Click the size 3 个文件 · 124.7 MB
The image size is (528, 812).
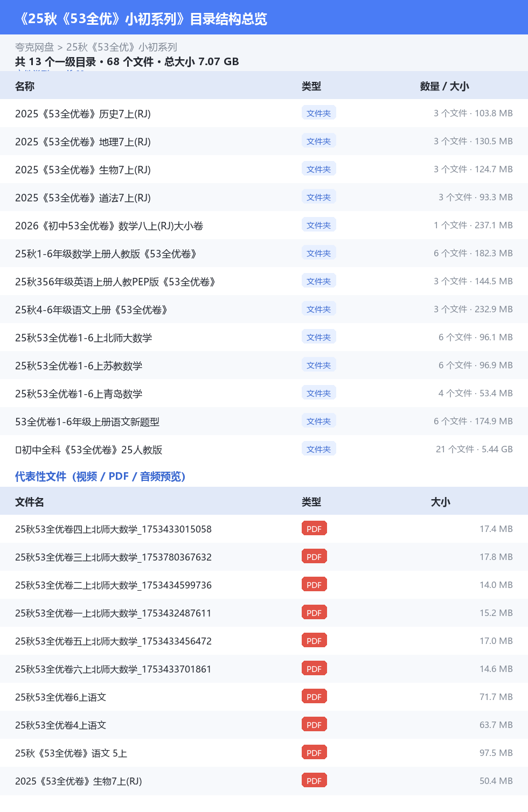tap(473, 169)
